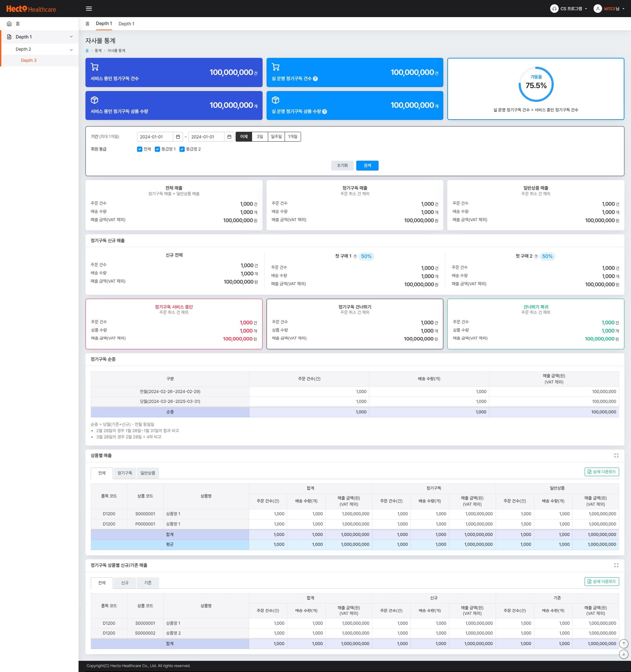Collapse the Depth 1 sidebar chevron
Image resolution: width=631 pixels, height=672 pixels.
tap(71, 37)
